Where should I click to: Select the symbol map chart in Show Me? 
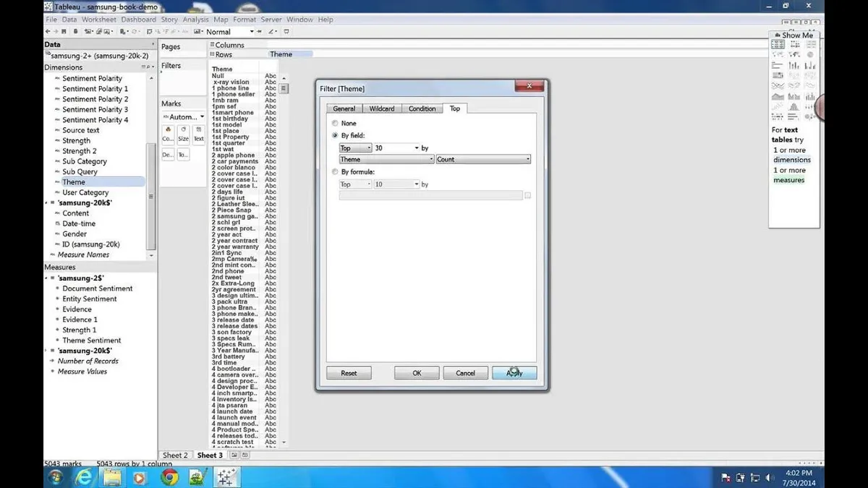point(778,54)
